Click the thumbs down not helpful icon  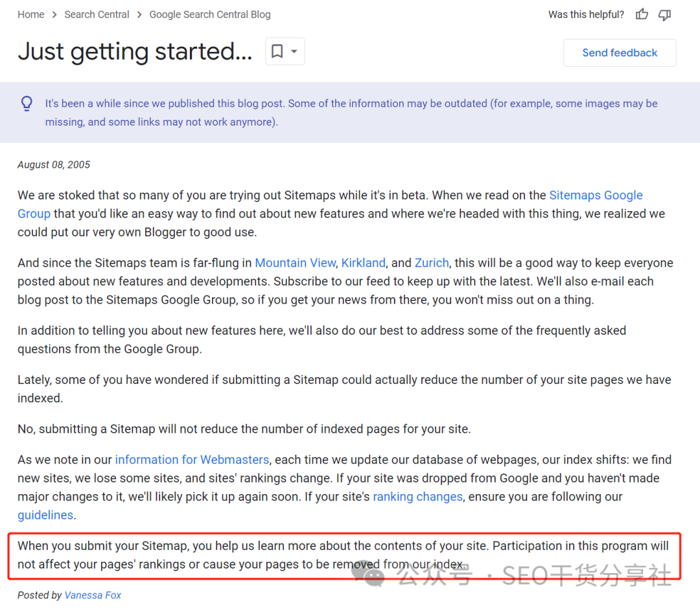[665, 15]
